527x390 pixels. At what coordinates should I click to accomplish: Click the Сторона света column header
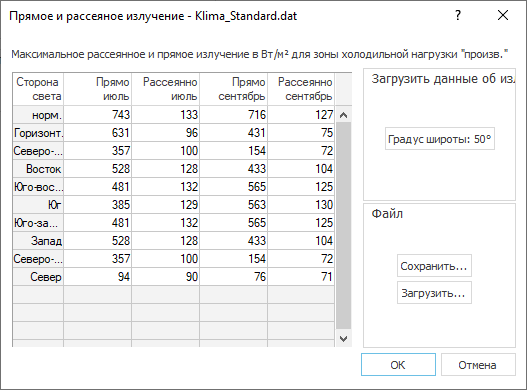tap(38, 89)
